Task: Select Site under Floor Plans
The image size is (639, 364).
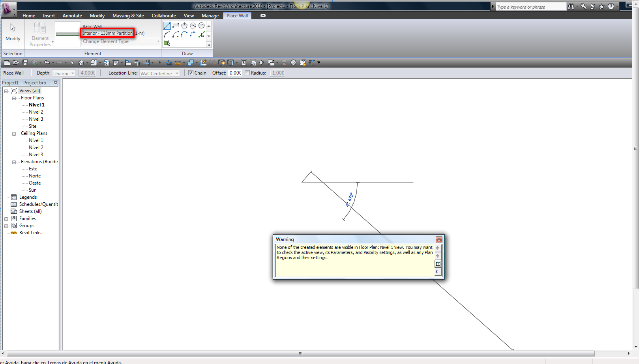Action: tap(32, 126)
